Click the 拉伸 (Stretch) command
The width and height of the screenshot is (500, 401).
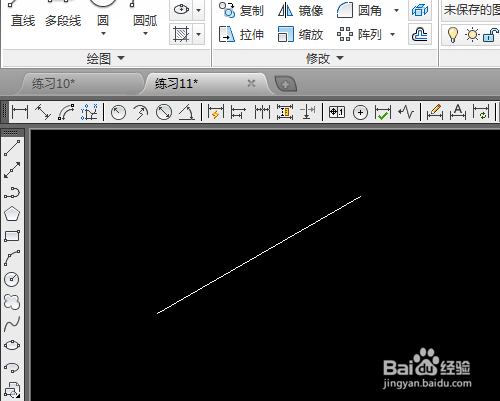tap(241, 34)
